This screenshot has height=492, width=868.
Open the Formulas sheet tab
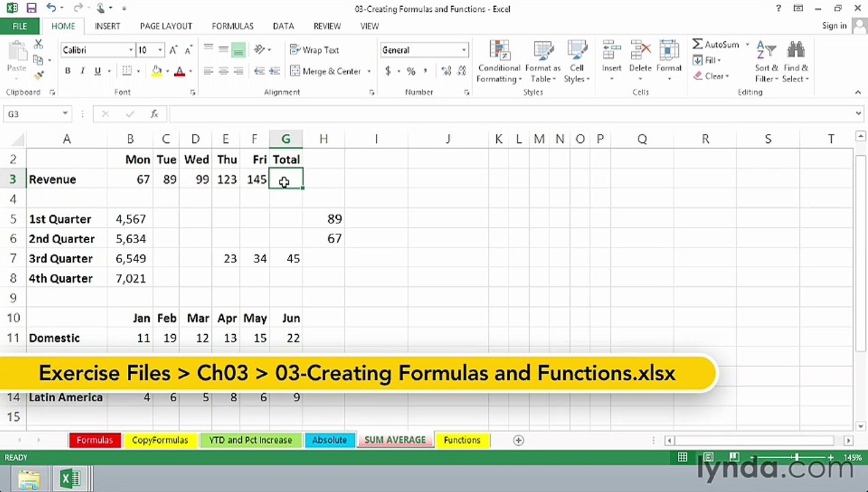(94, 440)
